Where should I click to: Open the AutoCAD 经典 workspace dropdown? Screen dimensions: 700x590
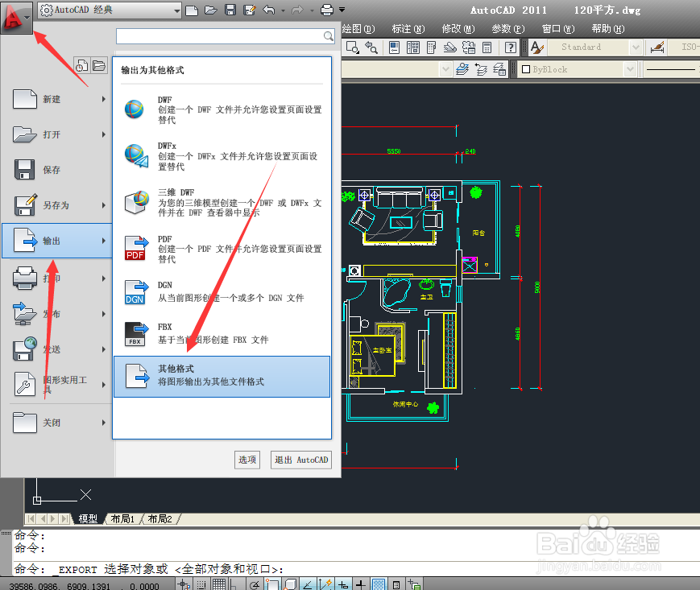point(110,10)
